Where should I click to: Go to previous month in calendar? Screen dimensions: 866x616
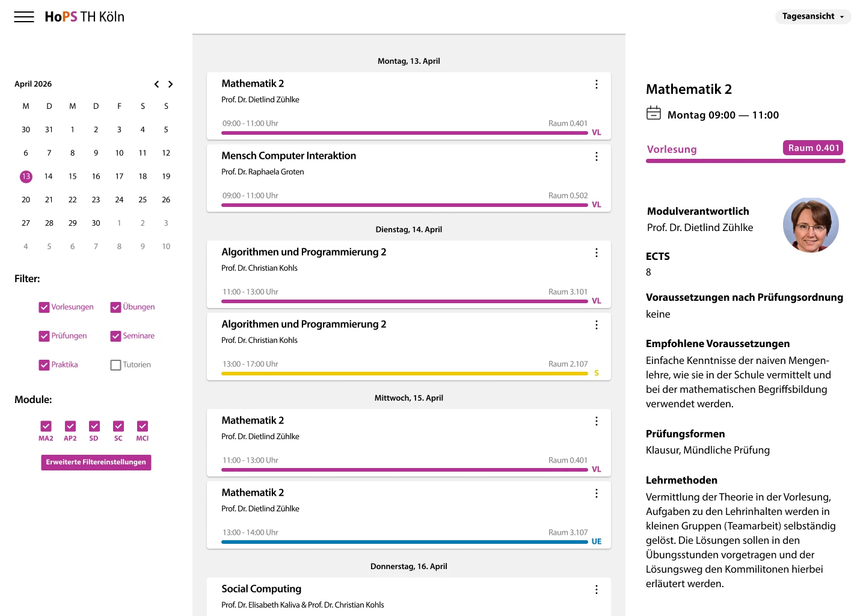156,84
